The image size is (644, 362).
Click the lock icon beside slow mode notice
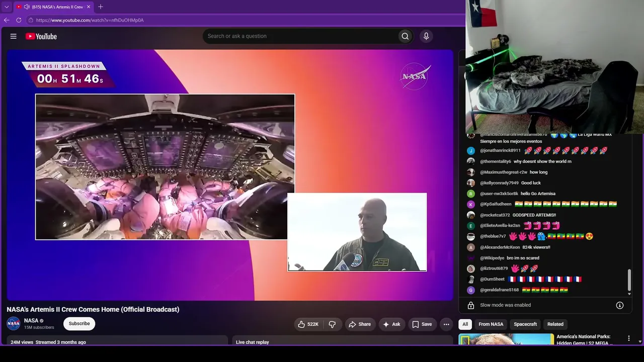(x=471, y=305)
